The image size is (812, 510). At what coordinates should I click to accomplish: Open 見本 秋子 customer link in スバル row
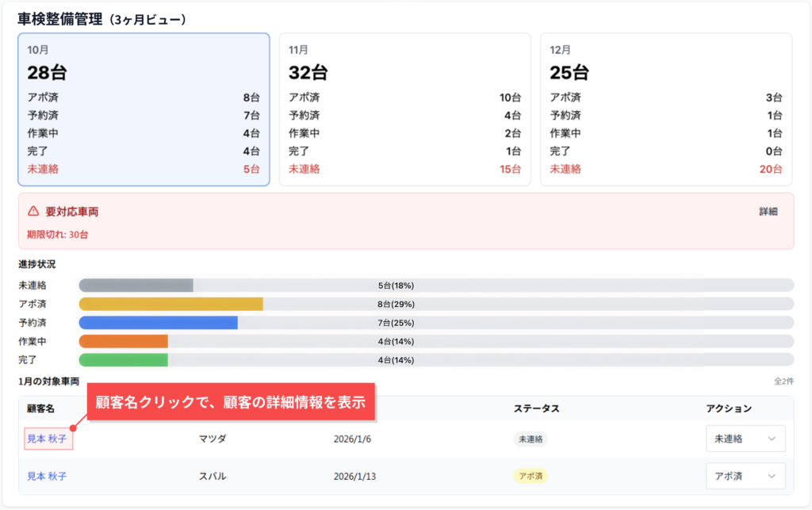tap(48, 477)
